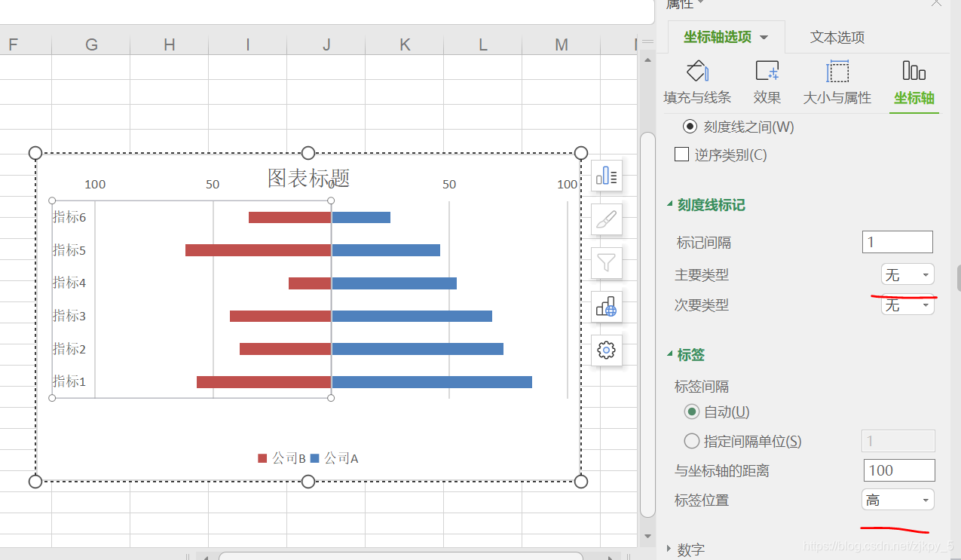This screenshot has width=961, height=560.
Task: Open the chart elements quick button
Action: pos(607,176)
